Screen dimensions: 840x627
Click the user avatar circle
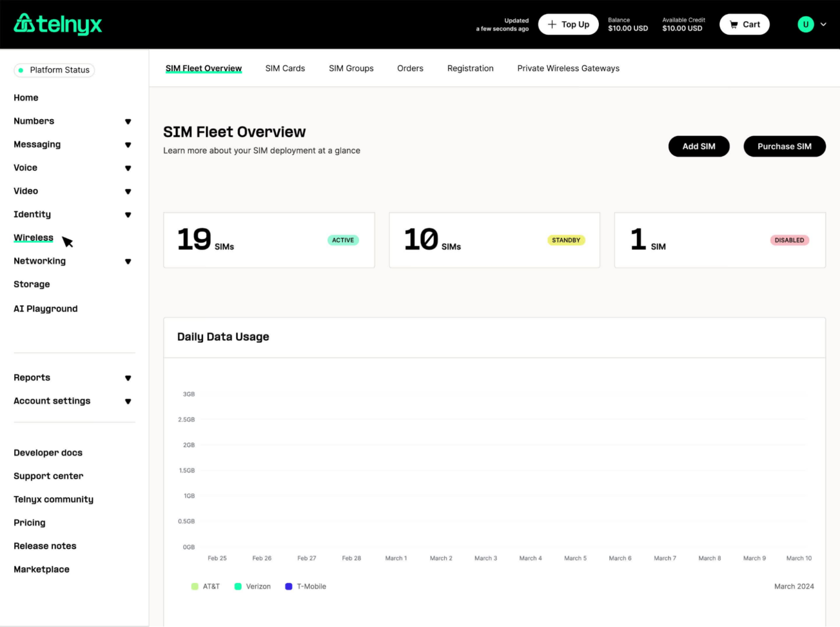(806, 24)
